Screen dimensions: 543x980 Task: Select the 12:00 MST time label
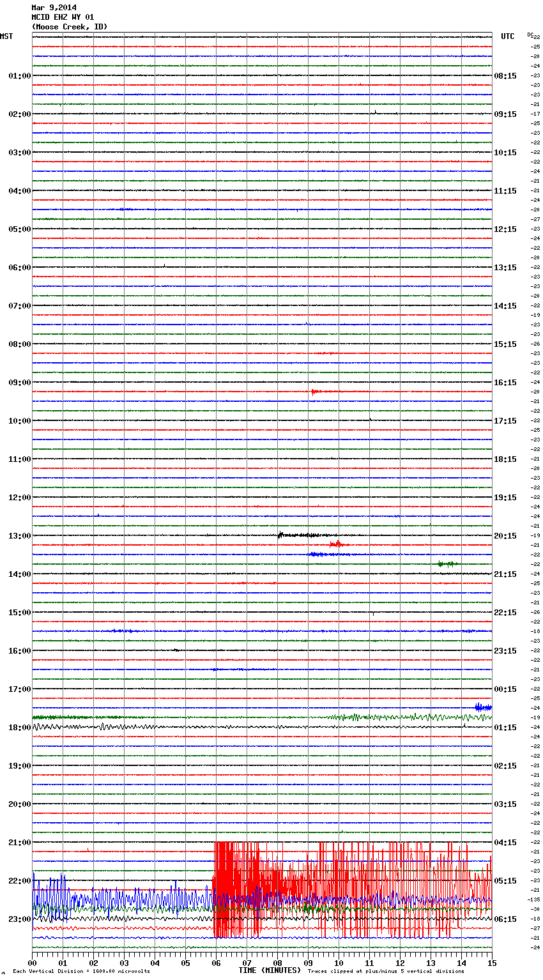point(20,498)
